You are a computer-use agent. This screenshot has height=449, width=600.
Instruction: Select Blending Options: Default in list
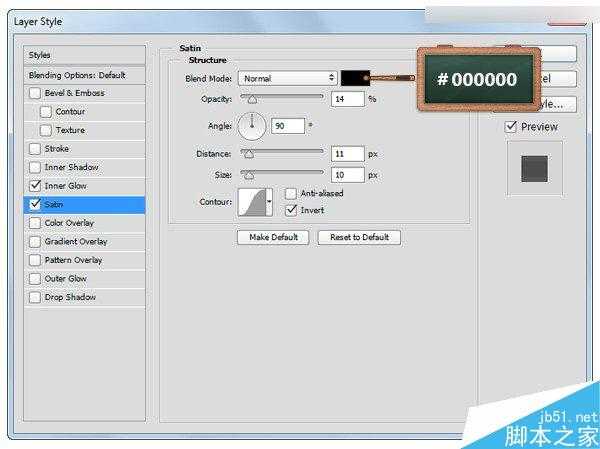click(x=85, y=75)
